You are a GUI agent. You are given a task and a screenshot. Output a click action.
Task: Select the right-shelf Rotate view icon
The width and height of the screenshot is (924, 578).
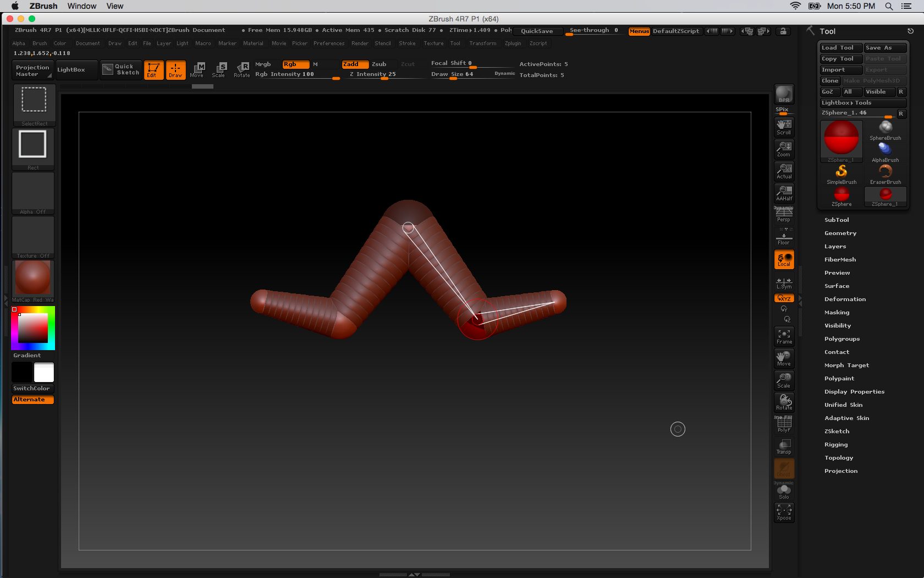pos(784,402)
